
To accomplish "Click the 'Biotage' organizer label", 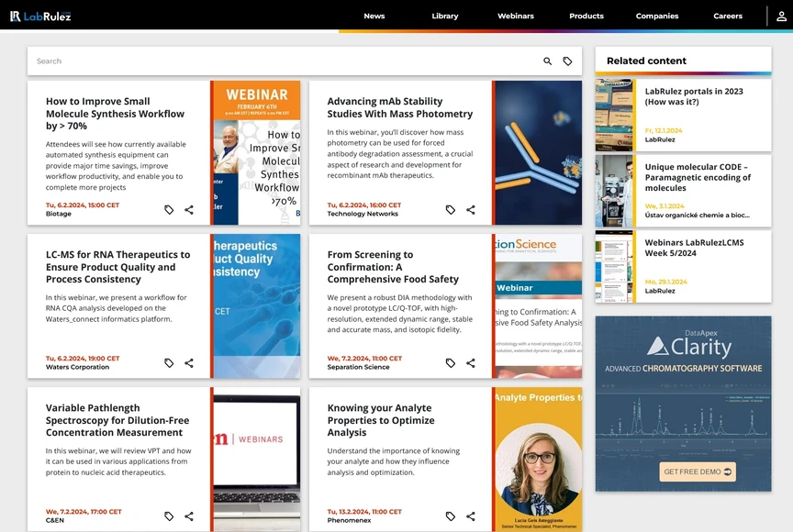I will click(58, 214).
